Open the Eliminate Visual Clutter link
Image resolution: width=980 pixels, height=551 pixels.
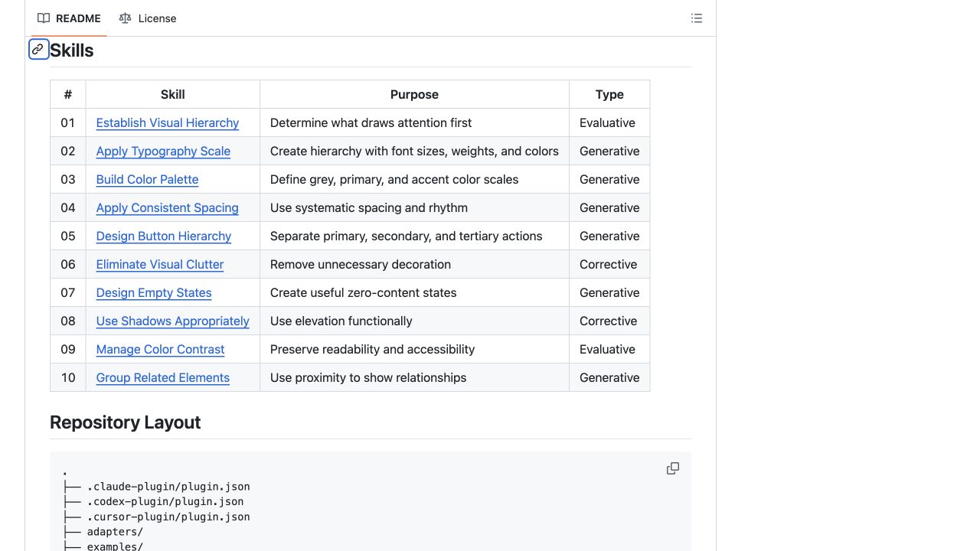coord(160,265)
